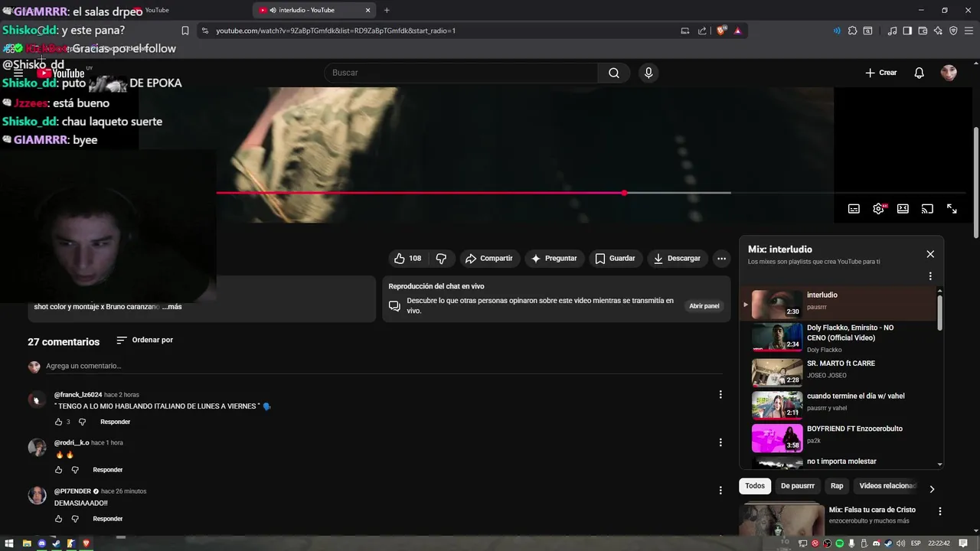Open video settings gear icon
The image size is (980, 551).
point(878,208)
